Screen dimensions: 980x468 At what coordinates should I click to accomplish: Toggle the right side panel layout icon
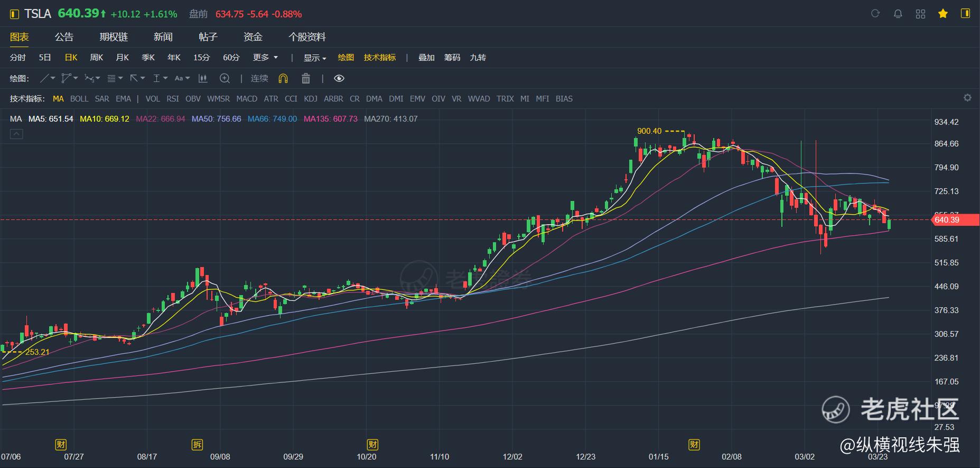coord(966,14)
